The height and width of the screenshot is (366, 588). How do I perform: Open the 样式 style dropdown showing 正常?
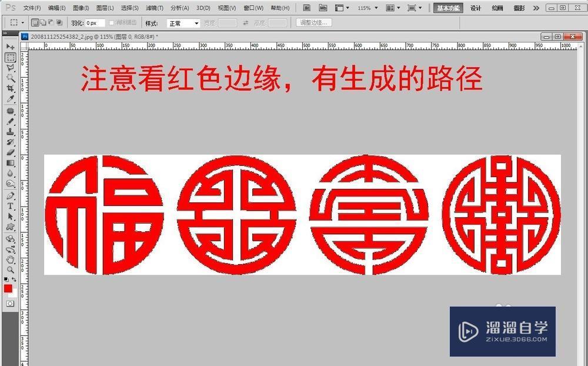pyautogui.click(x=183, y=24)
